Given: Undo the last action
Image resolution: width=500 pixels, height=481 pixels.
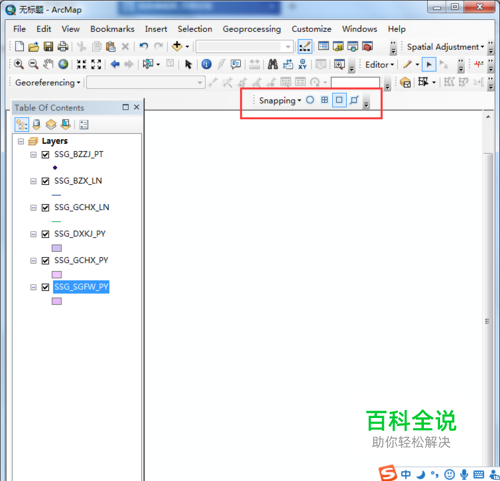Looking at the screenshot, I should tap(144, 46).
